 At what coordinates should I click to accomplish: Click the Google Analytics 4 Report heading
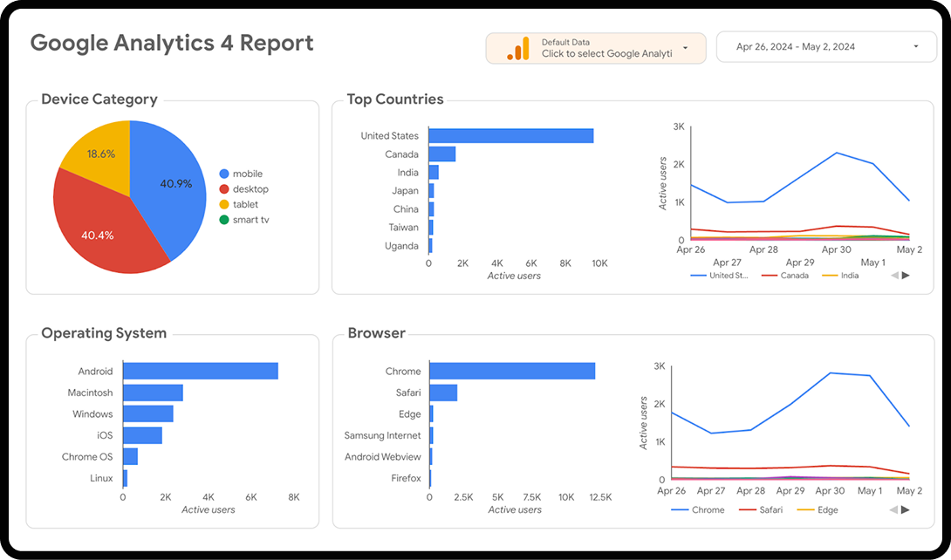click(171, 42)
